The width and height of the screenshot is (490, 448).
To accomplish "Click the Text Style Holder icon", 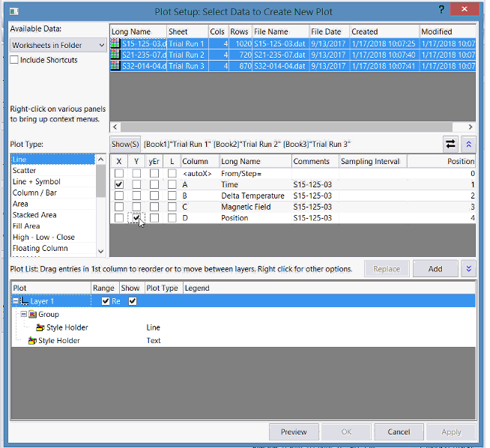I will click(32, 341).
